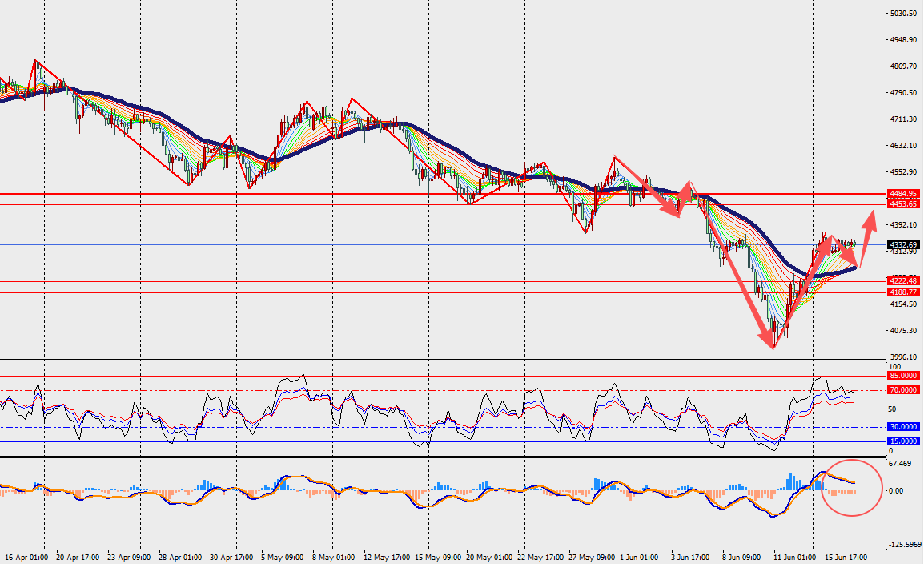The image size is (924, 564).
Task: Click the 4948.90 price axis value
Action: coord(904,39)
